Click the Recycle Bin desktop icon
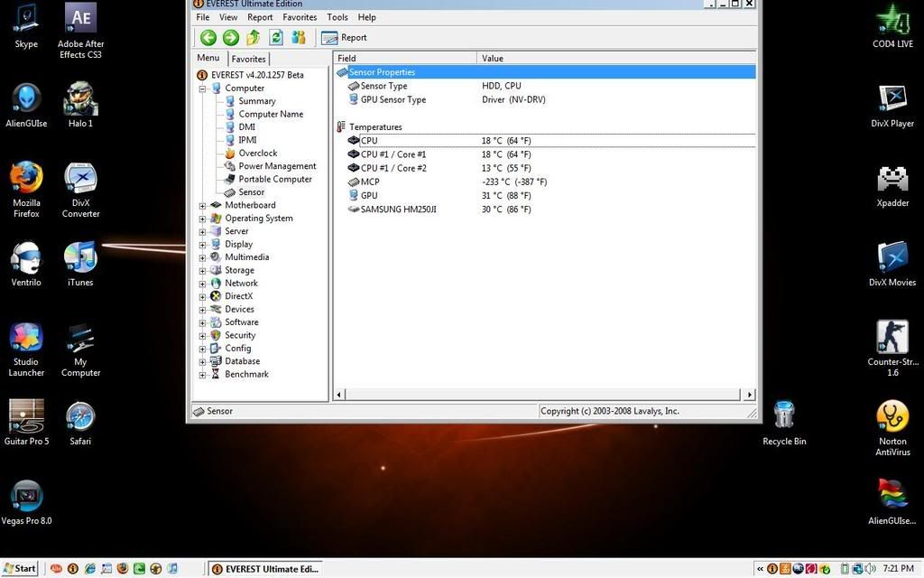The width and height of the screenshot is (924, 578). point(784,424)
